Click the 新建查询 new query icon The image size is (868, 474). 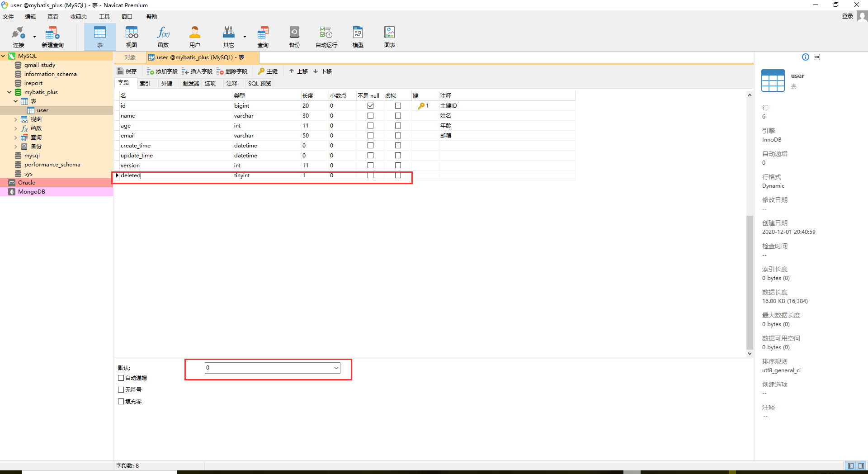(x=52, y=37)
